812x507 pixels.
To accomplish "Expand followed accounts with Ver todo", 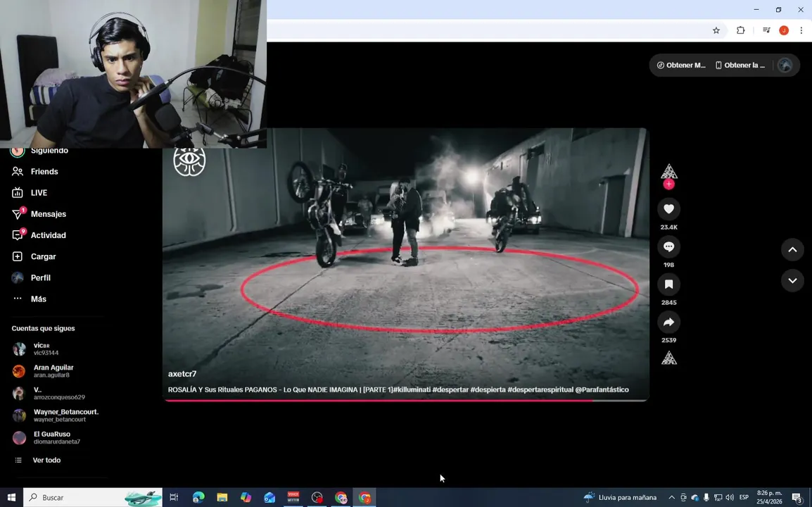I will point(46,461).
